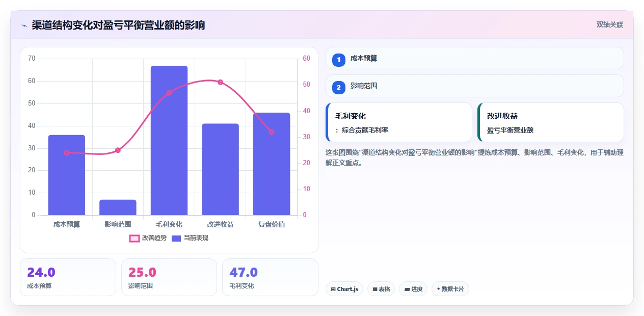
Task: Click the number 1 badge for 成本预算
Action: click(338, 60)
